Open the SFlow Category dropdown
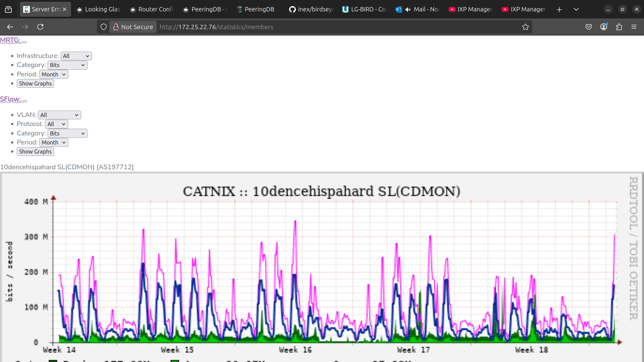The width and height of the screenshot is (644, 362). click(x=67, y=133)
